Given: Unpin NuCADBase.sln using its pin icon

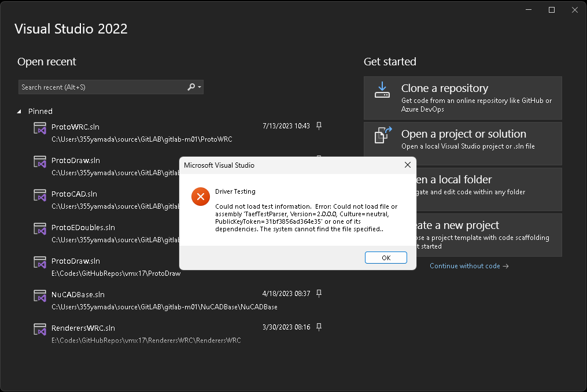Looking at the screenshot, I should pos(319,294).
